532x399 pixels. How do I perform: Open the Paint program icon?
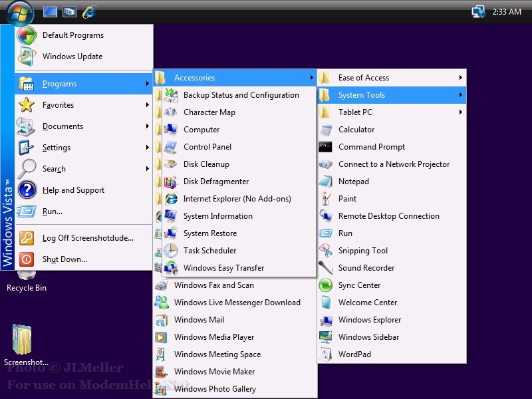tap(326, 199)
